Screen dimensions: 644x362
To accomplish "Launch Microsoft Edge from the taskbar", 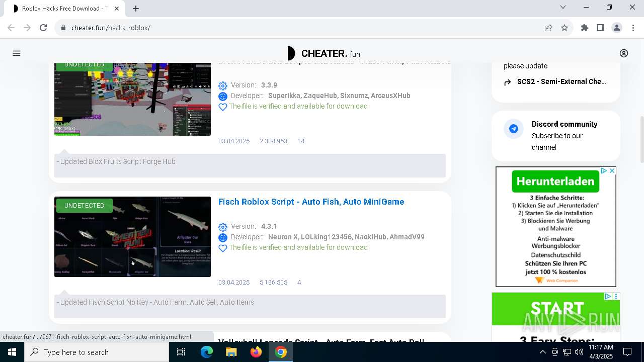I will point(207,352).
